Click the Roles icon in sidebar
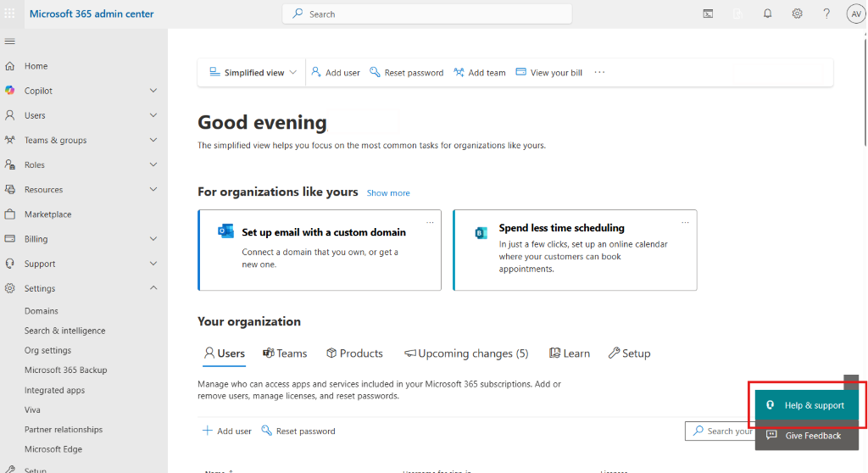This screenshot has height=473, width=868. click(10, 164)
